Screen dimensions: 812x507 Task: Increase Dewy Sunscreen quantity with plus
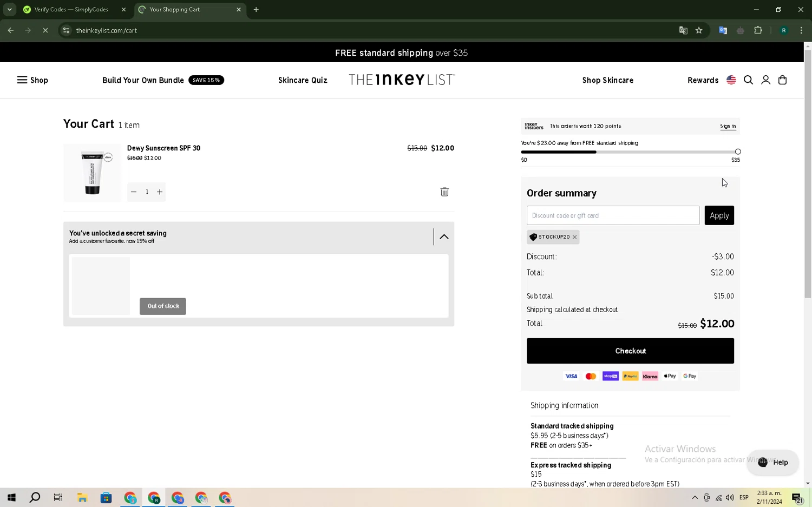click(160, 192)
